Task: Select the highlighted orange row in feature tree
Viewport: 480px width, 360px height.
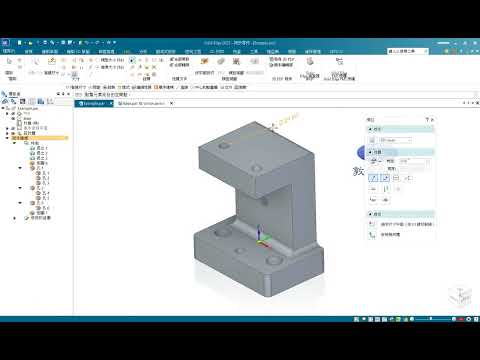Action: (x=40, y=138)
